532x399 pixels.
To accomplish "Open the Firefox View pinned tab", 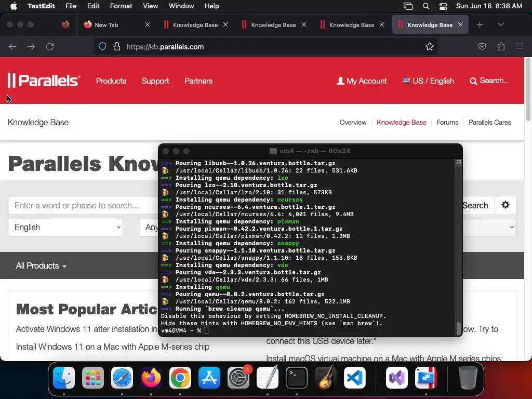I will pyautogui.click(x=65, y=24).
